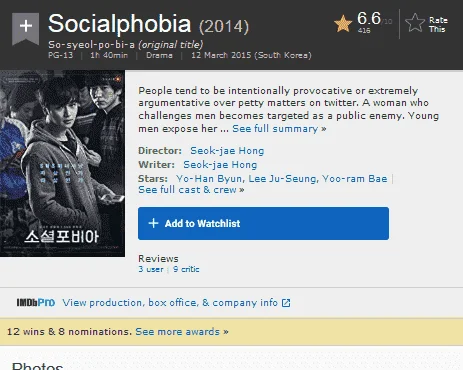Open the Socialphobia movie poster
Screen dimensions: 463x370
[x=62, y=163]
